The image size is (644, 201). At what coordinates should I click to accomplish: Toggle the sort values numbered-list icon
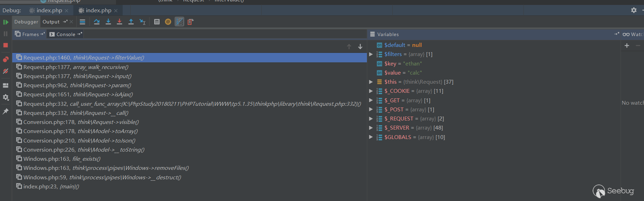point(179,22)
